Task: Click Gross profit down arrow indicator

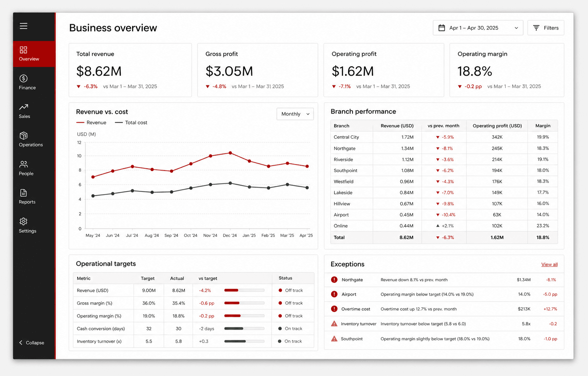Action: tap(207, 87)
